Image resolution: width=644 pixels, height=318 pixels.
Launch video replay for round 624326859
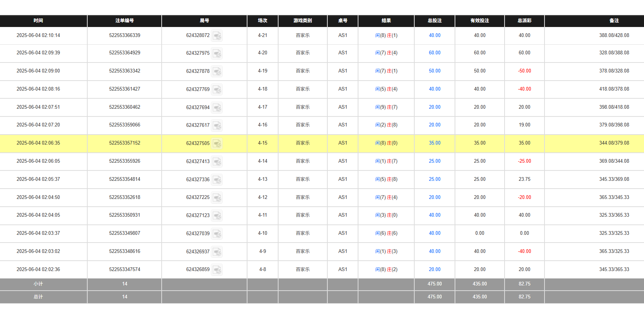pyautogui.click(x=217, y=270)
